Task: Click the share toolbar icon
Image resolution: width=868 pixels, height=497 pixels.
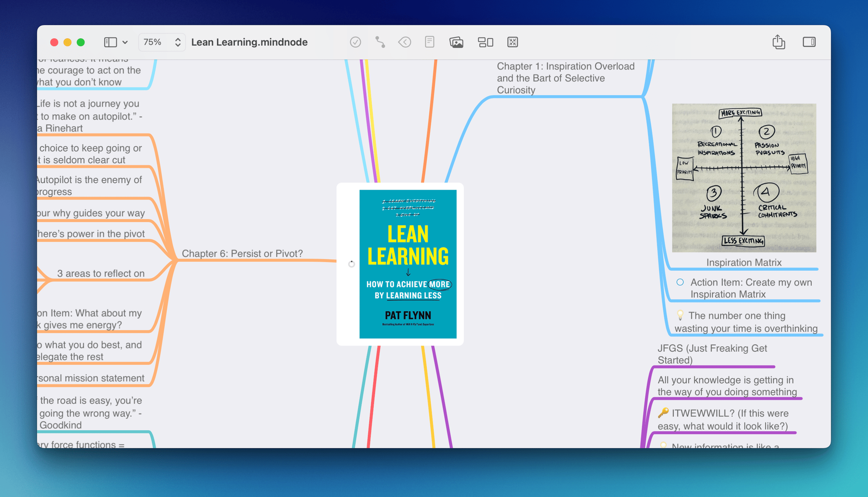Action: pyautogui.click(x=778, y=42)
